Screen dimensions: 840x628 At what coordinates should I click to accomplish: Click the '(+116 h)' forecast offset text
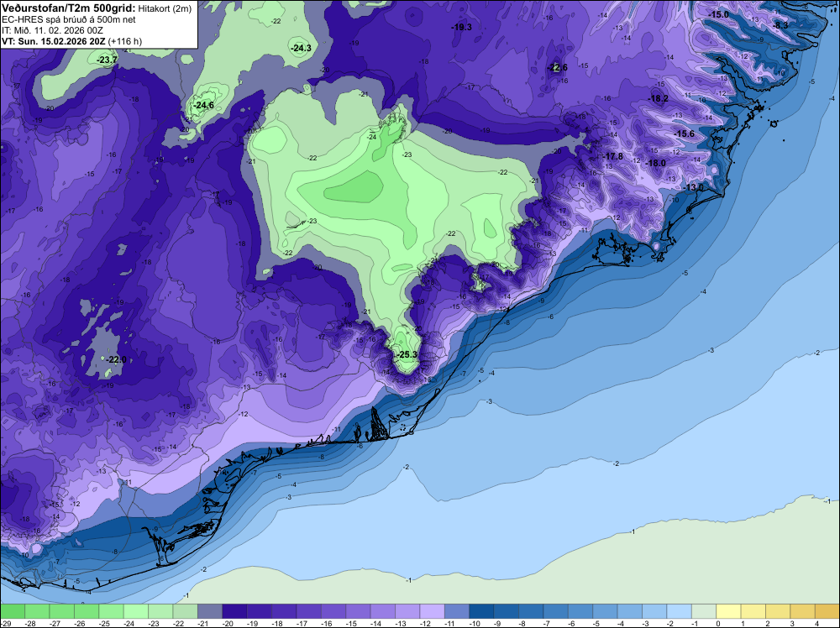point(125,41)
